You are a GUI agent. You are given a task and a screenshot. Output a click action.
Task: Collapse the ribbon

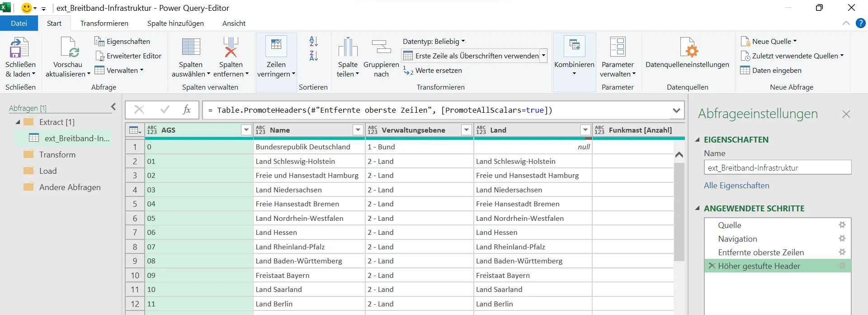(846, 23)
